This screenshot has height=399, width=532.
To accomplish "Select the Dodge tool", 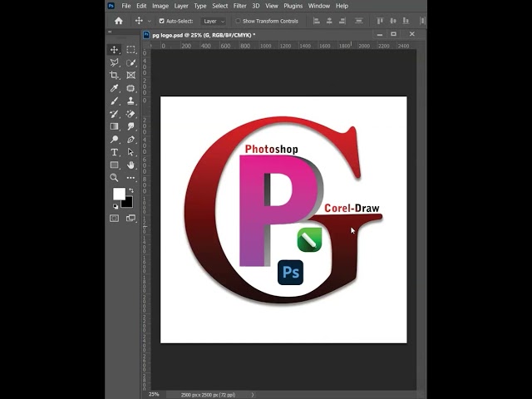I will 114,140.
